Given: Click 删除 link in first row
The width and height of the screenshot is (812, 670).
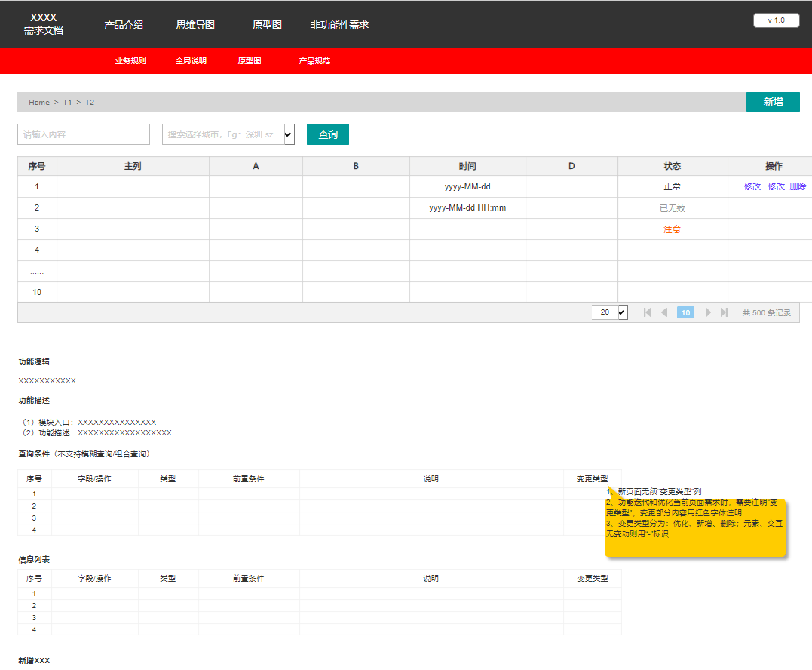Looking at the screenshot, I should (798, 186).
